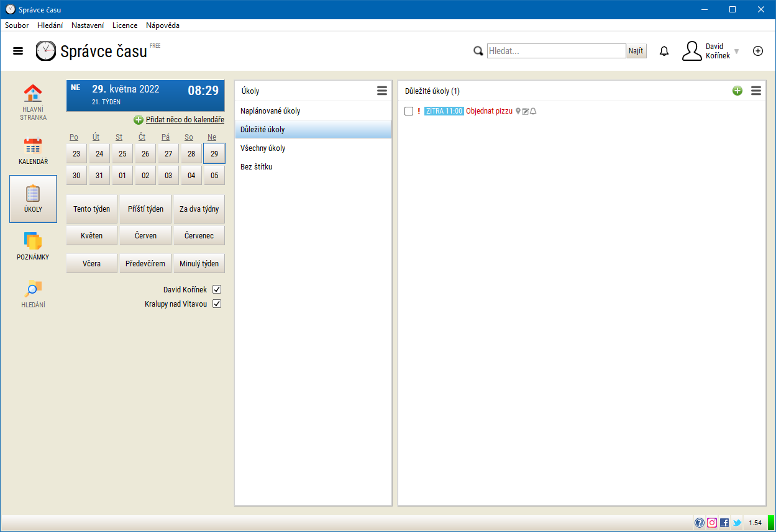
Task: Open Facebook icon in the status bar
Action: click(x=724, y=523)
